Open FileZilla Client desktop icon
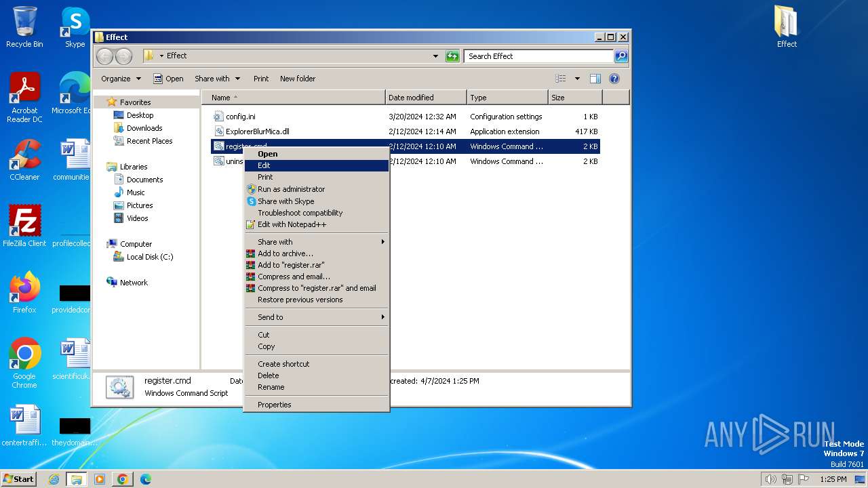Screen dimensions: 868x488 (24, 226)
